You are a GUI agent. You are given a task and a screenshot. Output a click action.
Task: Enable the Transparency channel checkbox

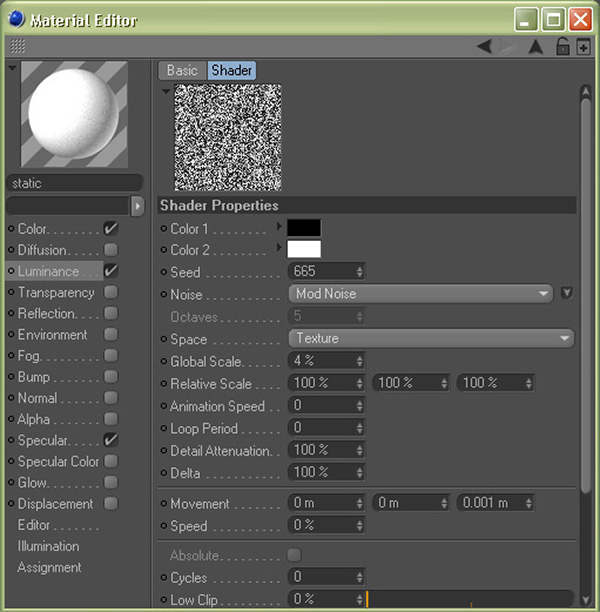[111, 292]
